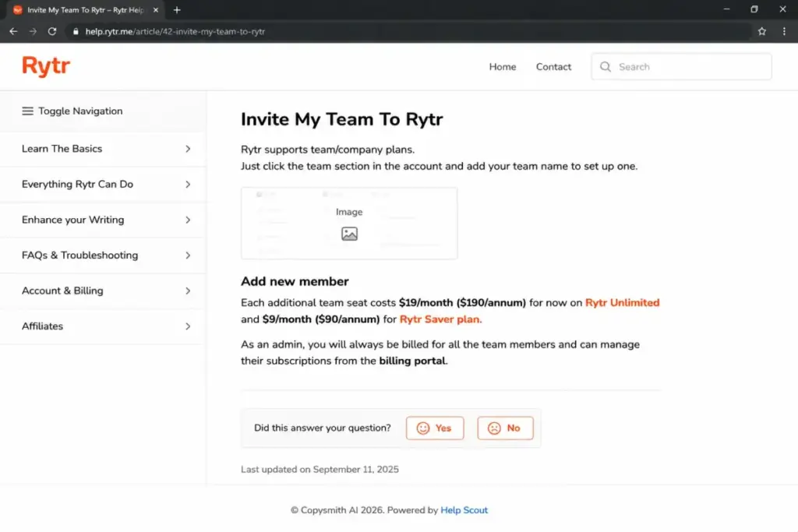Click the Invite My Team To Rytr heading
The image size is (798, 532).
(x=342, y=119)
